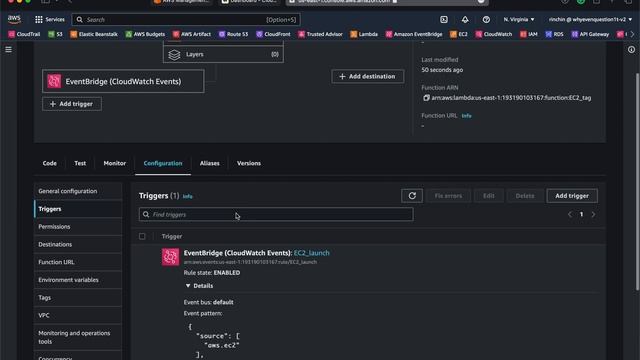
Task: Open Trusted Advisor bookmark
Action: point(320,34)
